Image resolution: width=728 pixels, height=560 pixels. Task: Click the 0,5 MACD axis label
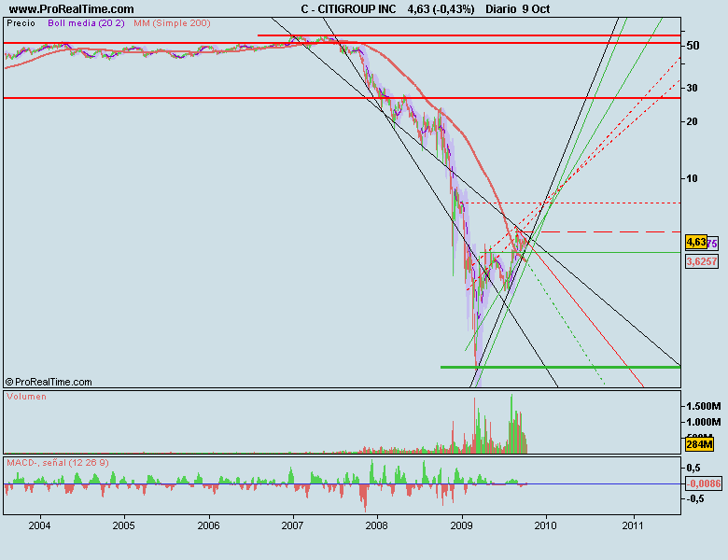(x=693, y=468)
